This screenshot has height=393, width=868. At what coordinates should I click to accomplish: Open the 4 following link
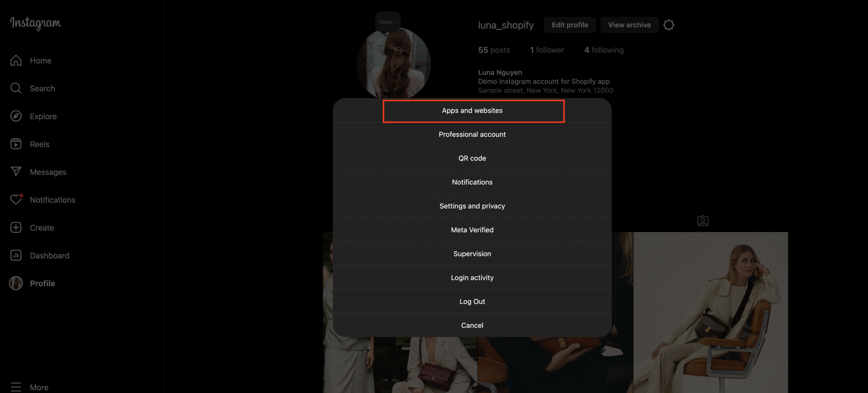[604, 50]
